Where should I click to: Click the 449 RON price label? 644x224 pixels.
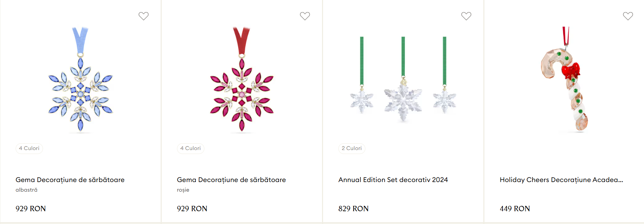(x=515, y=209)
